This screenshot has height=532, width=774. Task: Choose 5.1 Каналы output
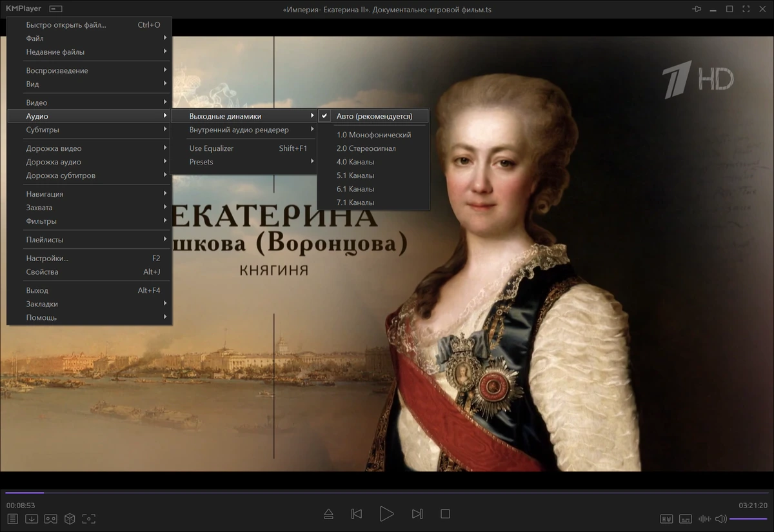click(373, 175)
